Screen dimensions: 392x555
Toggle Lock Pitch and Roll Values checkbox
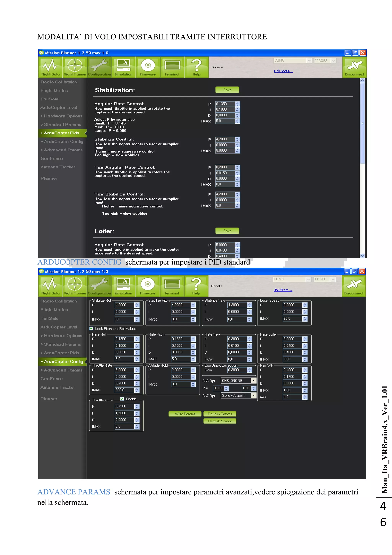[91, 328]
